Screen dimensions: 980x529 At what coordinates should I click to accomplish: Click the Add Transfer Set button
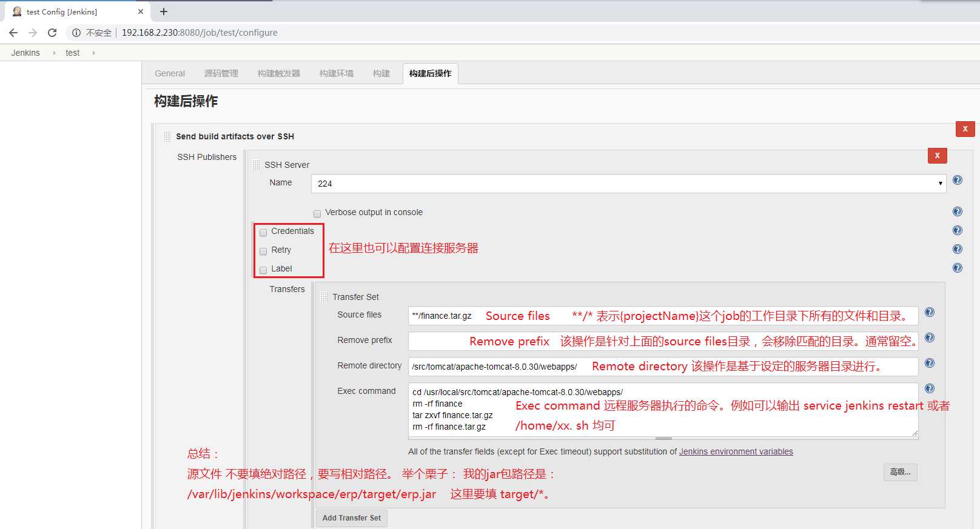tap(352, 518)
